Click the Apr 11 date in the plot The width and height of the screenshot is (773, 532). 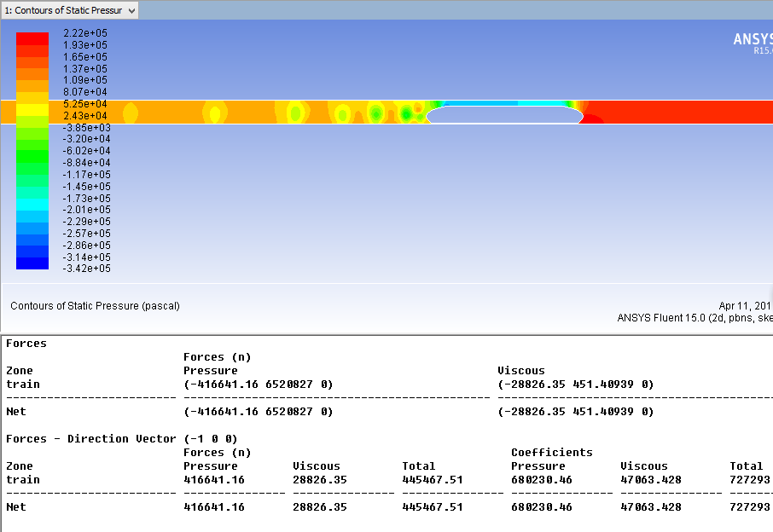(744, 306)
